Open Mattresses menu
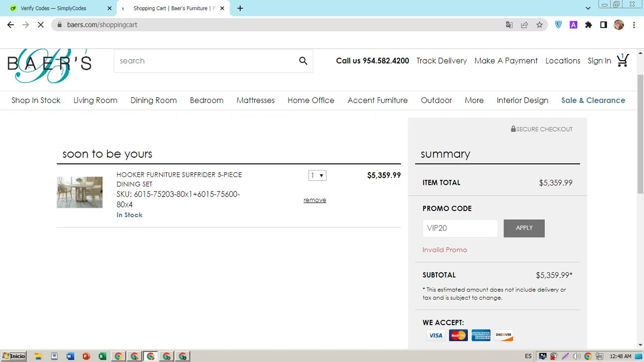The width and height of the screenshot is (644, 362). (255, 100)
